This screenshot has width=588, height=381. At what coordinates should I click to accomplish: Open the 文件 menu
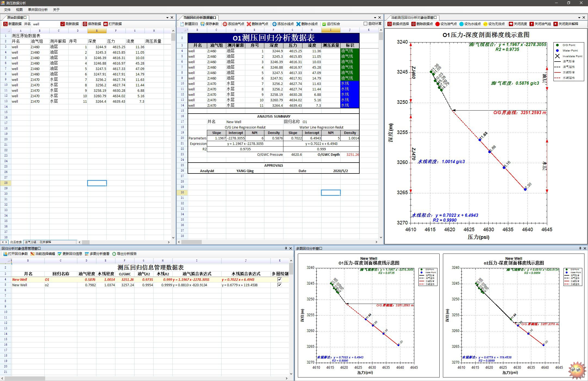coord(7,10)
